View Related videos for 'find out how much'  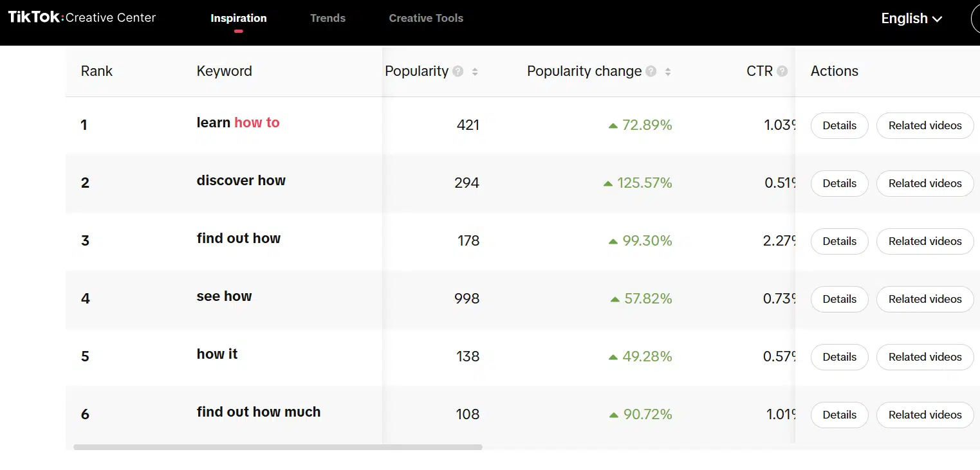tap(925, 415)
